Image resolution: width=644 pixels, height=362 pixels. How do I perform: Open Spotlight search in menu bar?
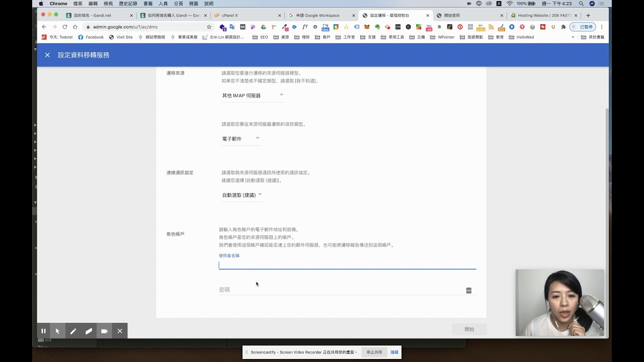coord(581,4)
